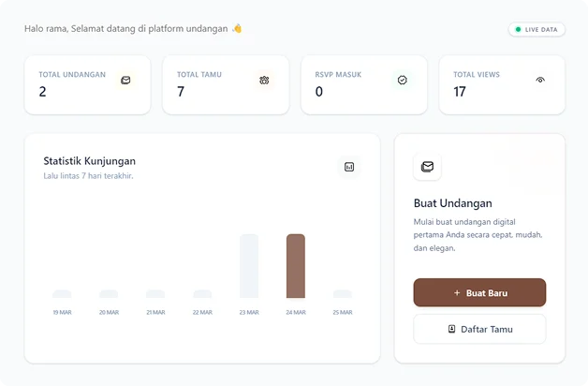Click the plus icon on Buat Baru
588x386 pixels.
point(456,293)
